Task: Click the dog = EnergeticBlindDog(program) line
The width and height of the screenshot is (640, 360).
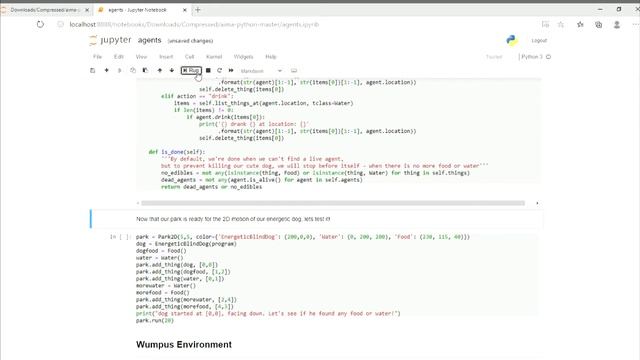Action: [x=186, y=244]
